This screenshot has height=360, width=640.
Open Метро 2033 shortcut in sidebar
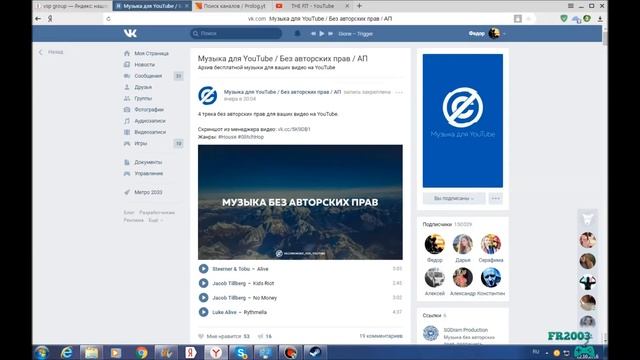148,192
